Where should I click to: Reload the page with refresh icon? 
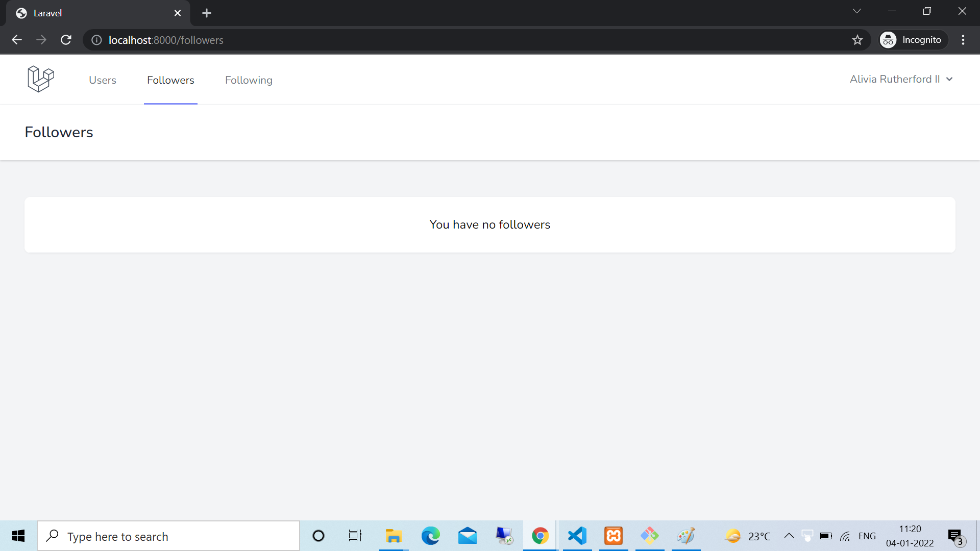pyautogui.click(x=66, y=40)
